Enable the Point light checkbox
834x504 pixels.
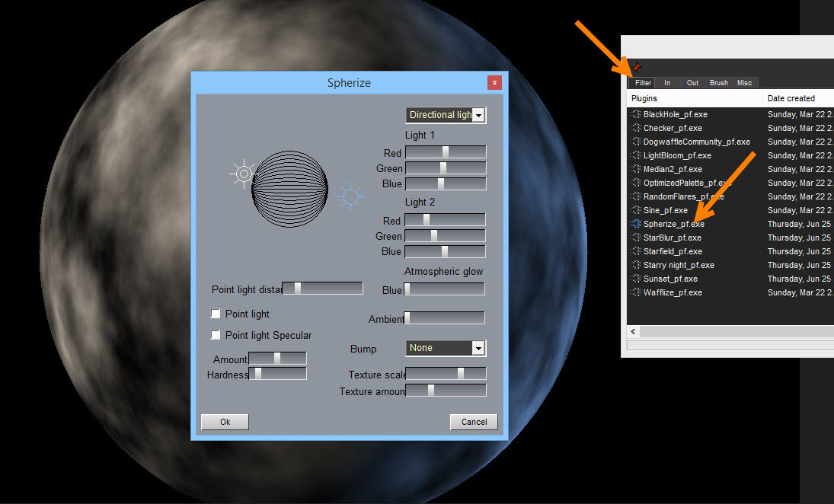(x=216, y=314)
